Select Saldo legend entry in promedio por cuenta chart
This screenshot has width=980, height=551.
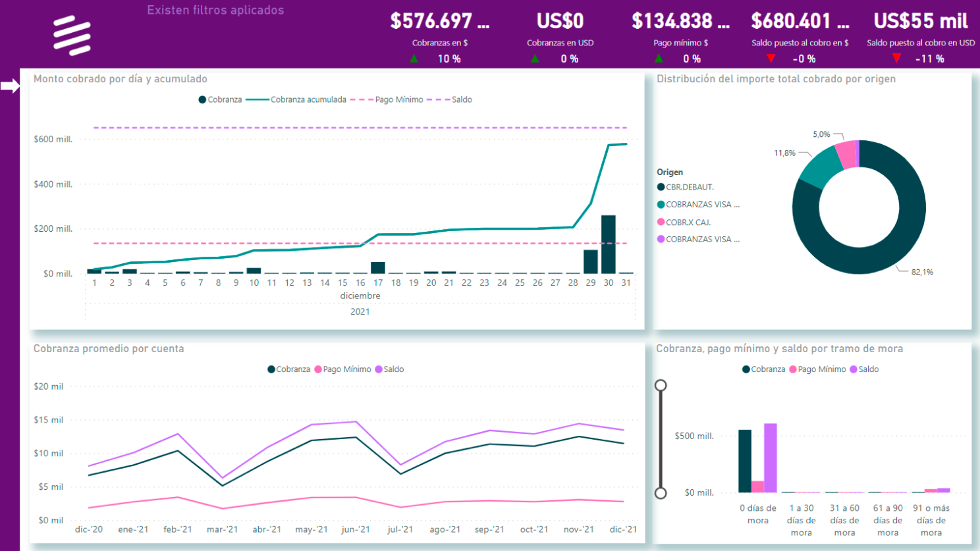[x=393, y=369]
